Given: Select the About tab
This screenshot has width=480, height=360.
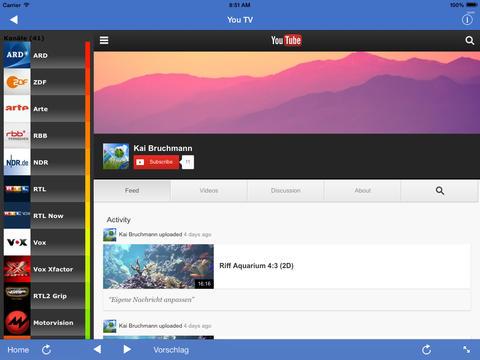Looking at the screenshot, I should 362,191.
